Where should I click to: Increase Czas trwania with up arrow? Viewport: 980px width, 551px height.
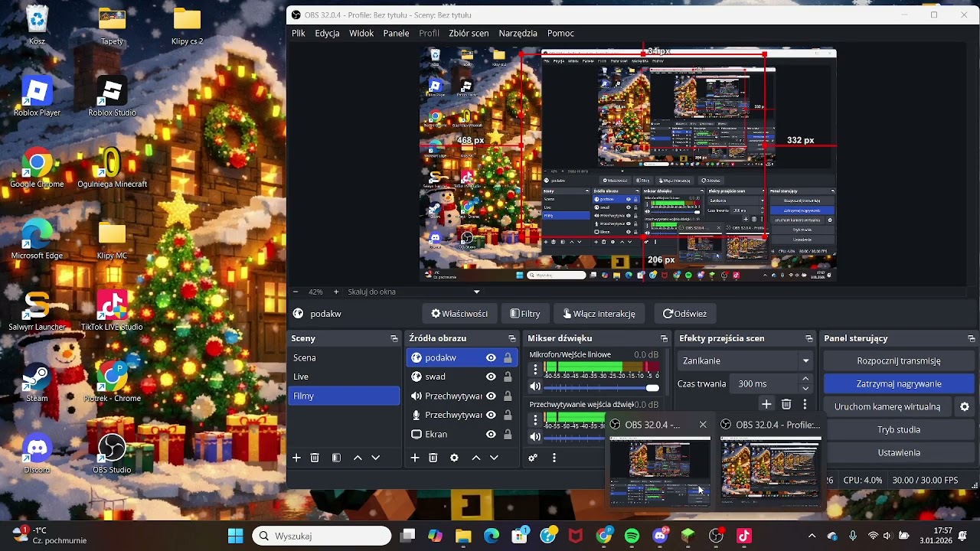point(805,379)
